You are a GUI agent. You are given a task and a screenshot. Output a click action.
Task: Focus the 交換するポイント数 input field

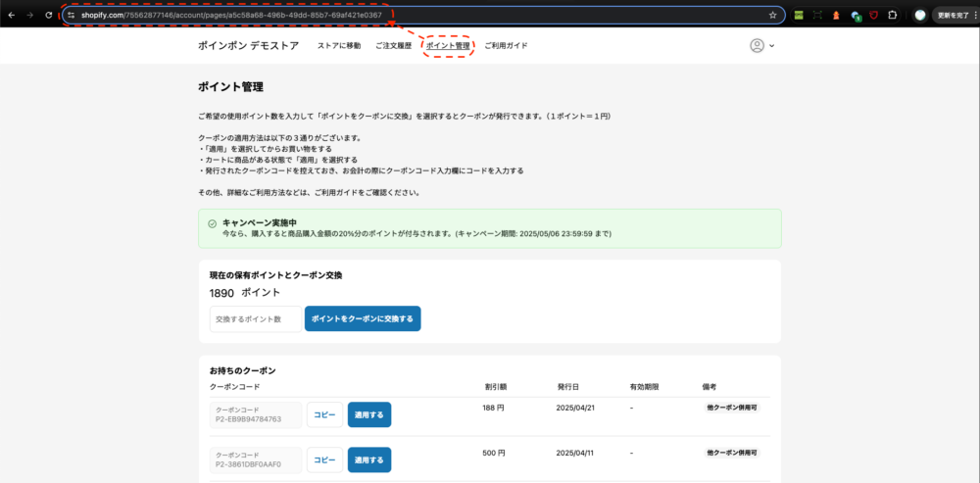256,318
